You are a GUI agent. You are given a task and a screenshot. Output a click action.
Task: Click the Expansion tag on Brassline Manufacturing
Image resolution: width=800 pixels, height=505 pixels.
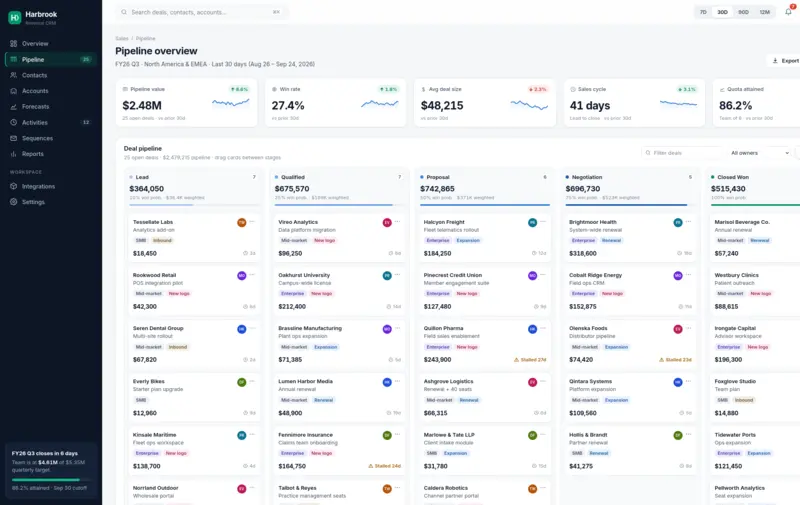(326, 347)
